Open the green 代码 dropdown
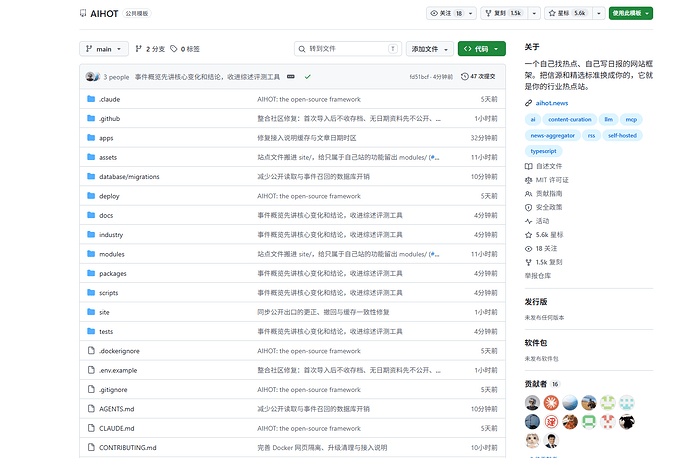 (481, 49)
